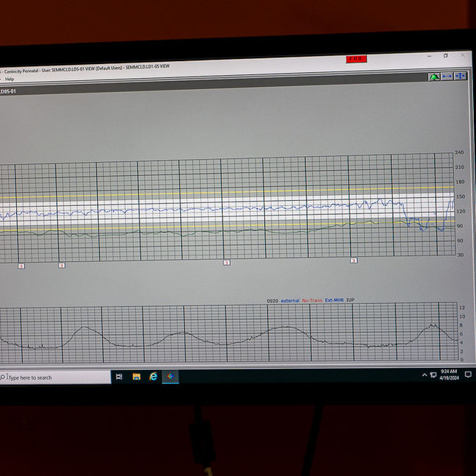Open the notification center icon

[x=468, y=374]
